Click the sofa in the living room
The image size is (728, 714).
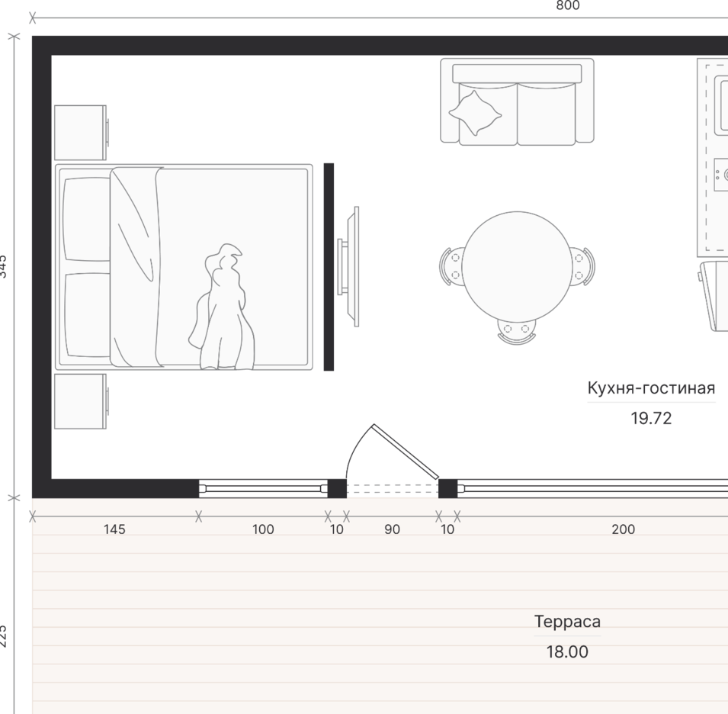coord(517,101)
